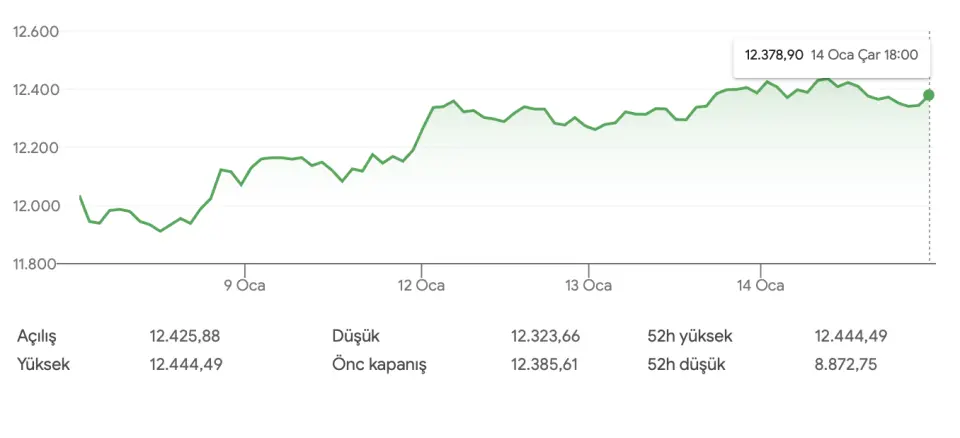Click the Önc kapanış label
This screenshot has width=960, height=438.
tap(379, 364)
